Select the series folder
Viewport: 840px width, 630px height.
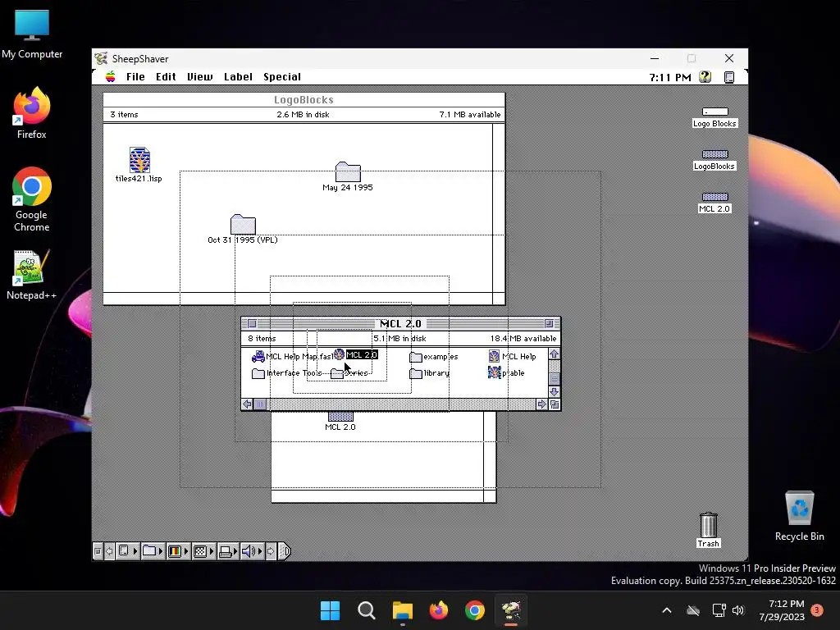pos(349,373)
